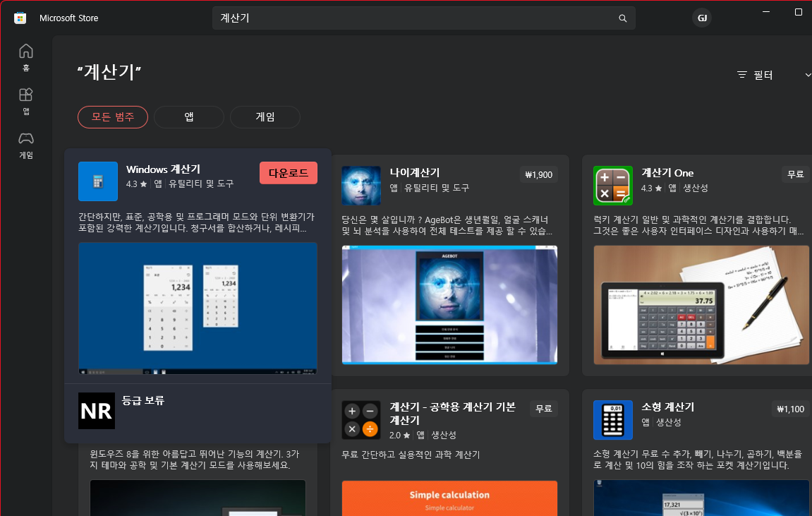
Task: Click the 등급 보류 rating text
Action: click(x=143, y=400)
